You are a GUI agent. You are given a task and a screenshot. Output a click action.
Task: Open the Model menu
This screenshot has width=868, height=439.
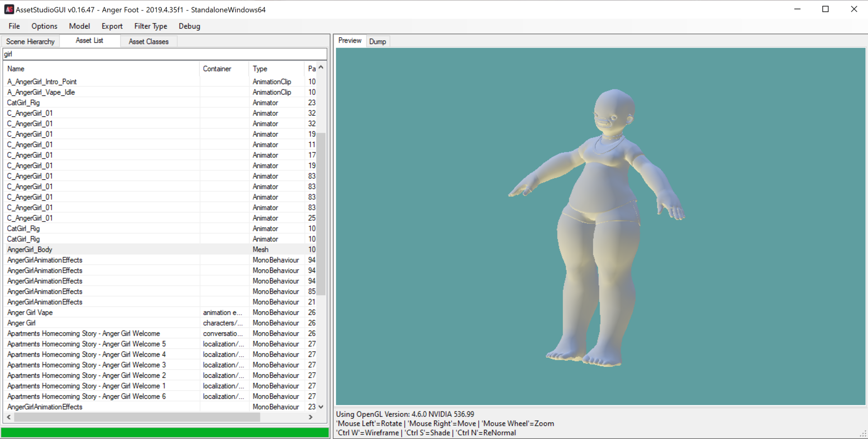click(80, 26)
